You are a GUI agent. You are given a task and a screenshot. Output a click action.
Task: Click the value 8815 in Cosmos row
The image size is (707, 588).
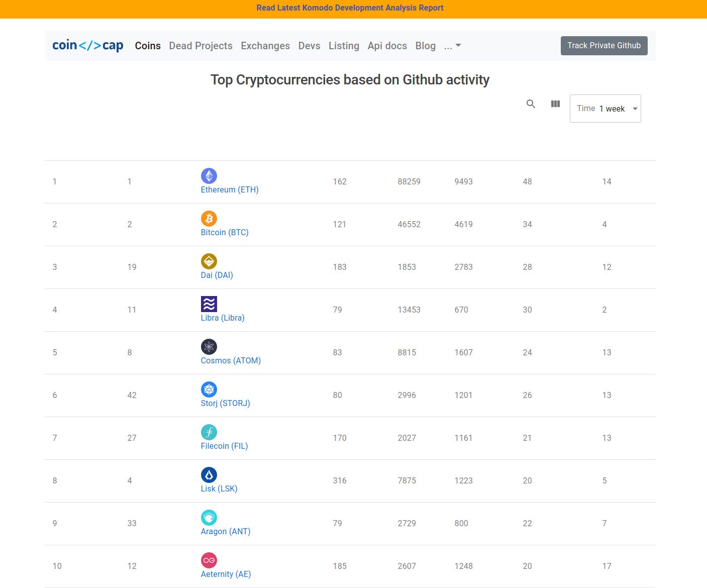tap(407, 353)
